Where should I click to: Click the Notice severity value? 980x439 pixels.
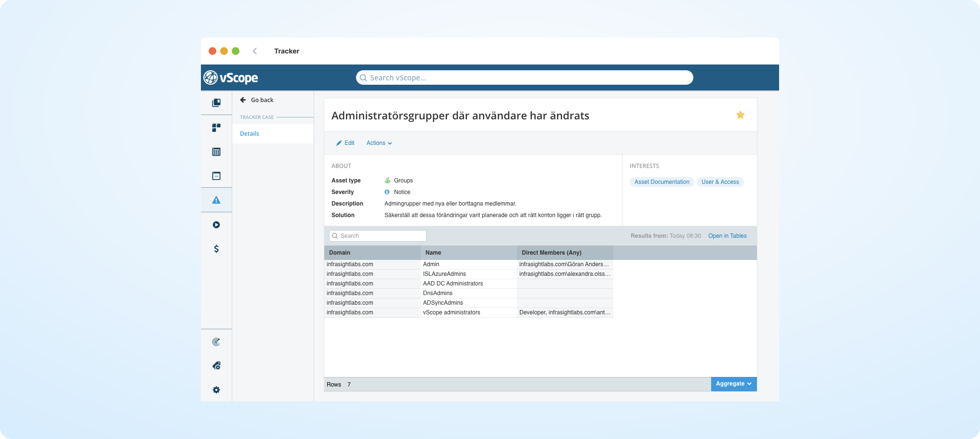pyautogui.click(x=402, y=192)
